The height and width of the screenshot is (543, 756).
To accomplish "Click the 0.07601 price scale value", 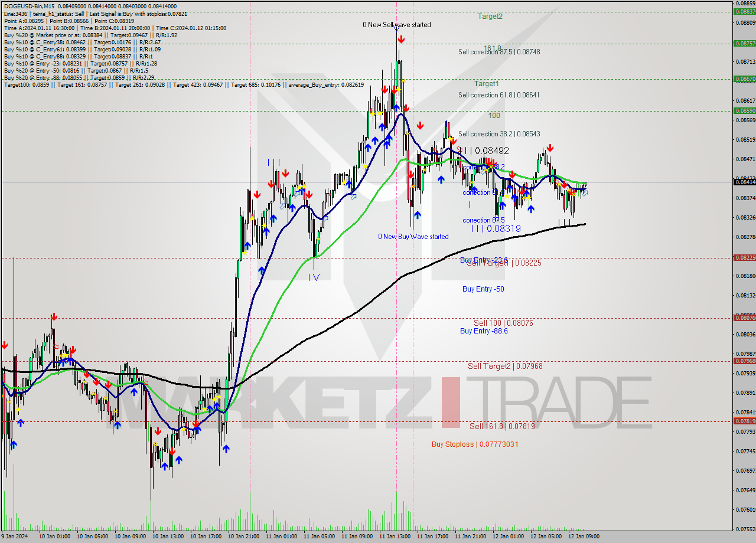I will (x=745, y=509).
